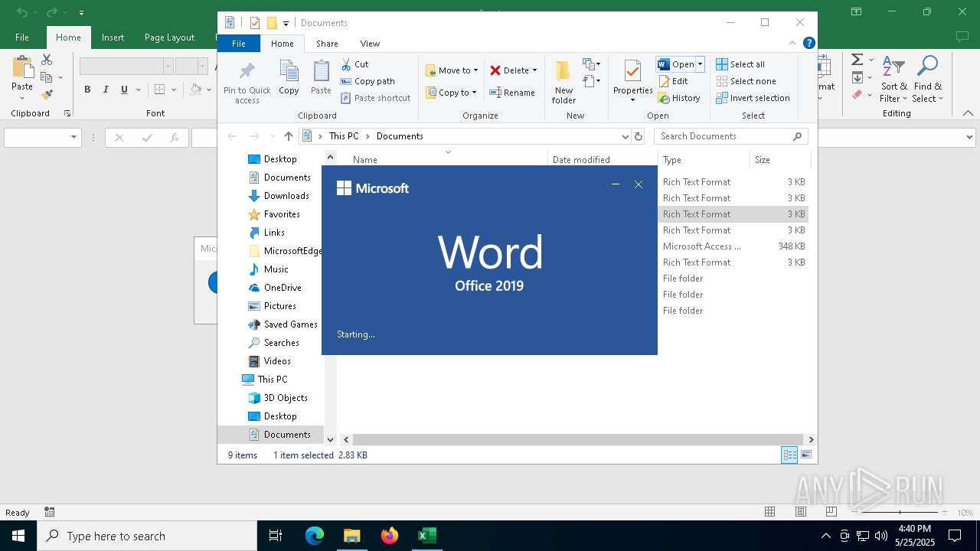
Task: Refresh the Documents folder view
Action: (x=639, y=136)
